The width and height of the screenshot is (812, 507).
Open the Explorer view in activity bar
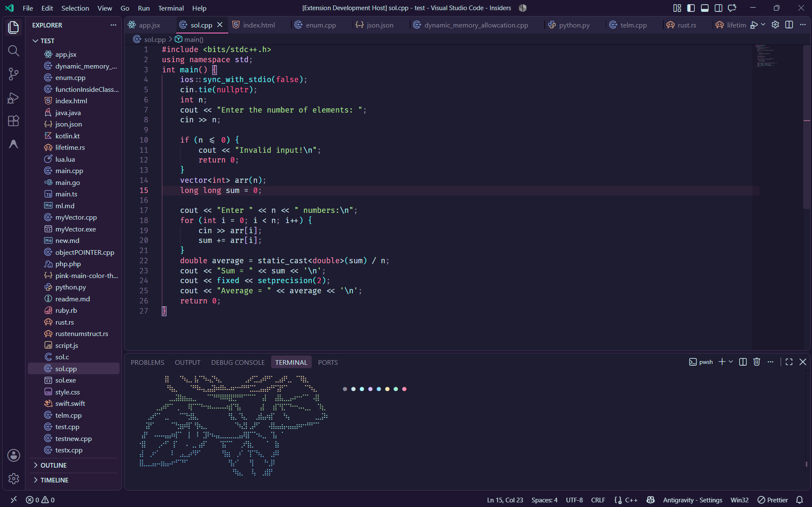[14, 28]
